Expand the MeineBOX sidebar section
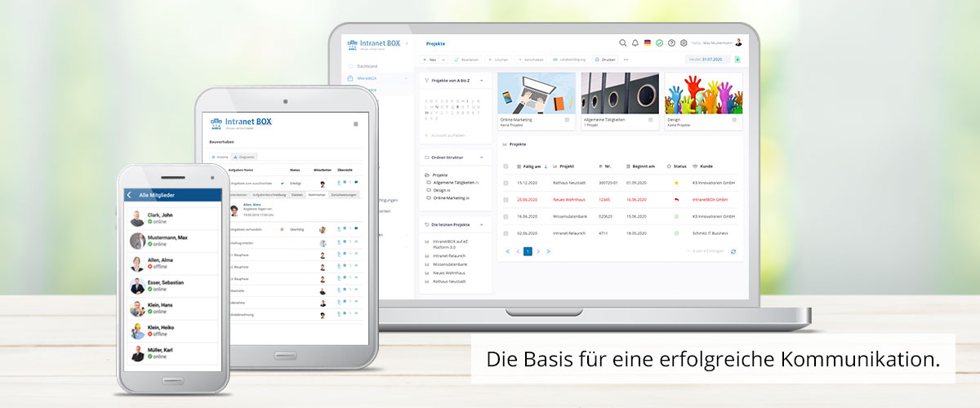The width and height of the screenshot is (980, 408). coord(406,78)
